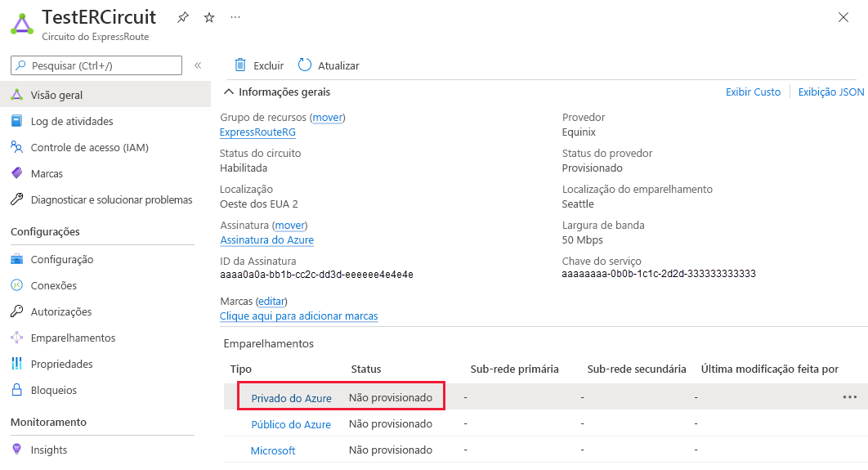Open Diagnosticar e solucionar problemas

111,199
